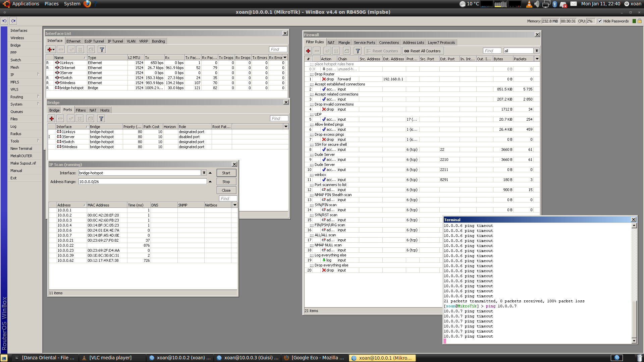Click the Reset Counters button in Firewall
This screenshot has height=362, width=644.
tap(382, 51)
